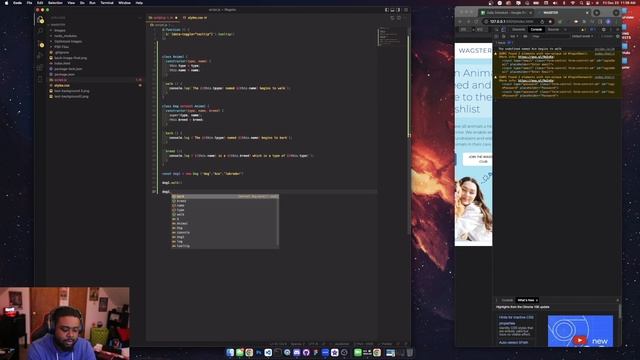Open the Apple menu

6,2
